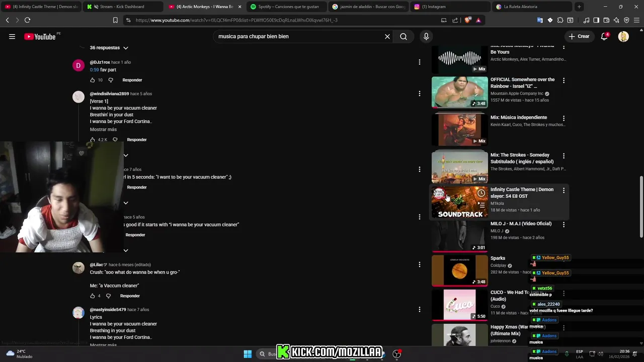Switch to La Ruleta Aleatoria tab
Image resolution: width=644 pixels, height=362 pixels.
[532, 7]
